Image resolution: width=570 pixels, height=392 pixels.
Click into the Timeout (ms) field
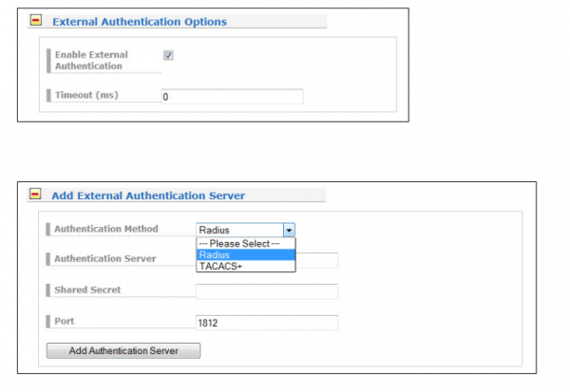[x=232, y=97]
